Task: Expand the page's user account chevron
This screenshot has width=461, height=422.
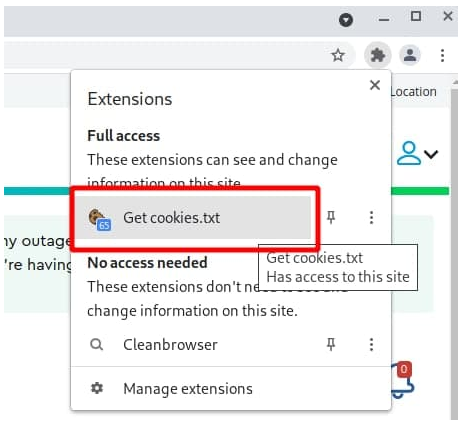Action: tap(431, 154)
